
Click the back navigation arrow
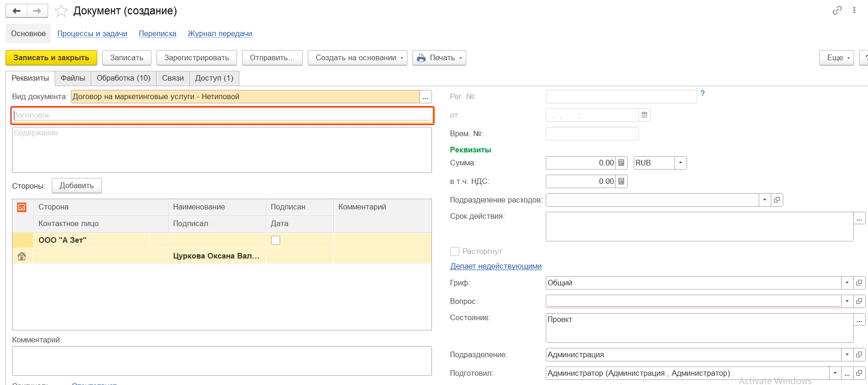coord(17,11)
